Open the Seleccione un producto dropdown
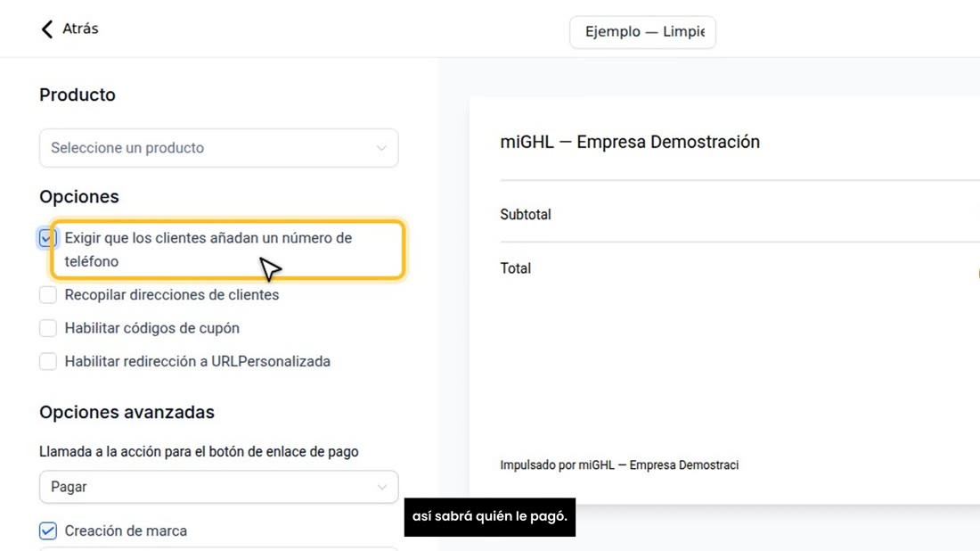Screen dimensions: 980x551 (x=219, y=148)
